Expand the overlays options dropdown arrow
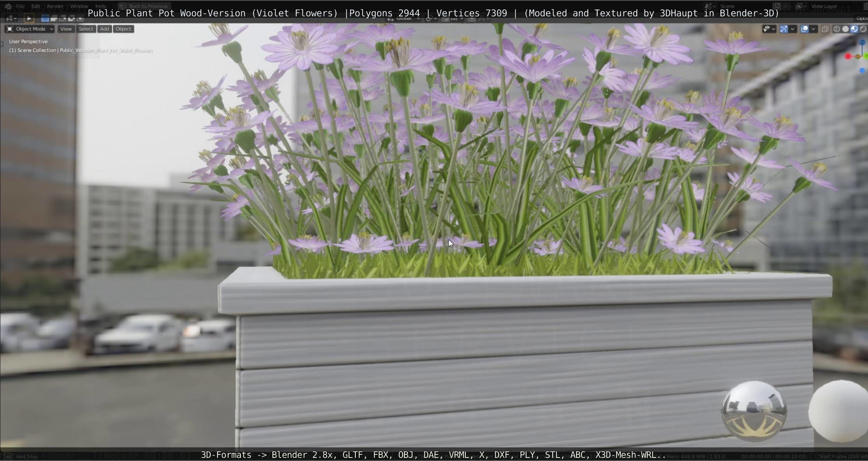Viewport: 868px width, 461px height. pyautogui.click(x=813, y=29)
